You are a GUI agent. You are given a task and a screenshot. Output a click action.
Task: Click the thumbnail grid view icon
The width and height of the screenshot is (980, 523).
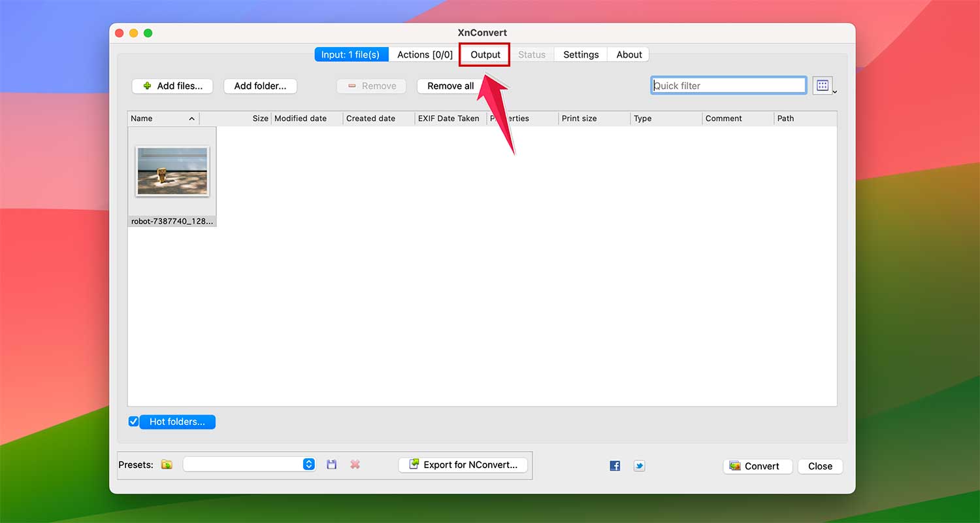click(822, 85)
